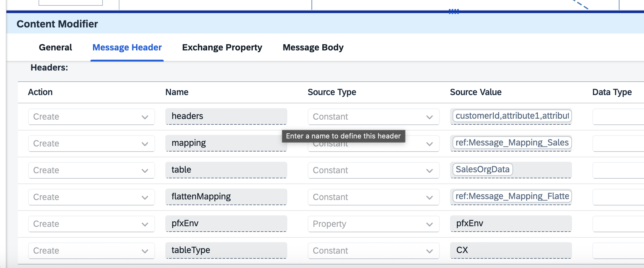This screenshot has height=268, width=644.
Task: Select the customerId,attribute1 source value field
Action: coord(512,116)
